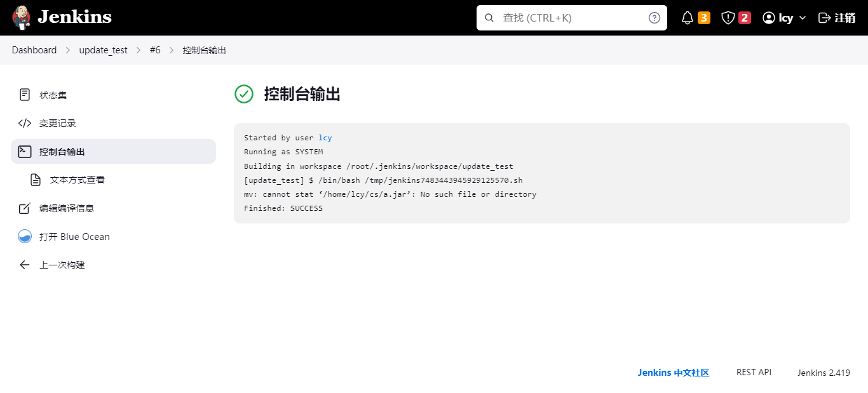Expand chevron after #6 breadcrumb
The width and height of the screenshot is (868, 393).
172,50
